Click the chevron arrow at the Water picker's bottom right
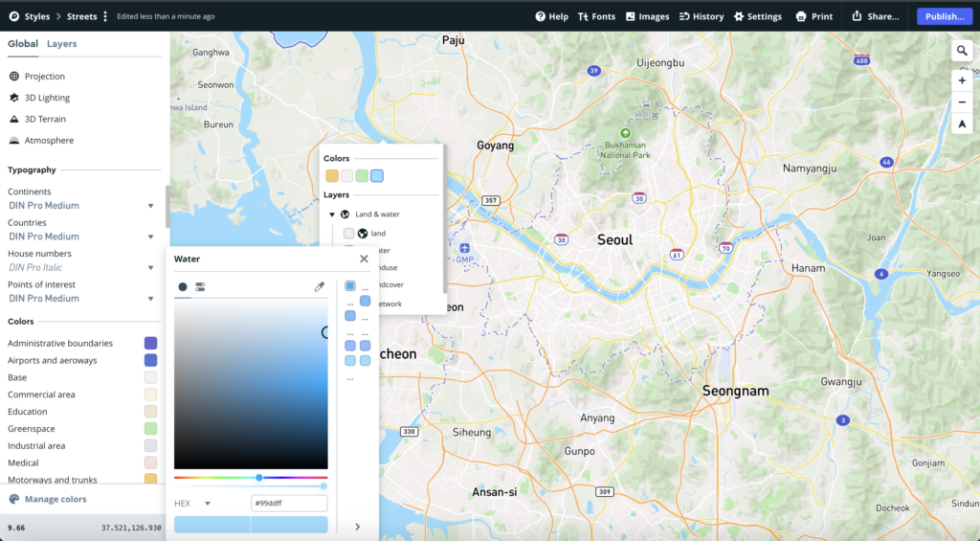980x541 pixels. point(358,527)
